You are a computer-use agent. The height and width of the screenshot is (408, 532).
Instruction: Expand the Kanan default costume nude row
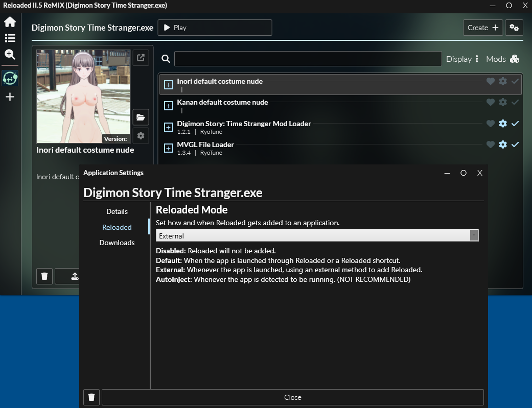coord(168,106)
